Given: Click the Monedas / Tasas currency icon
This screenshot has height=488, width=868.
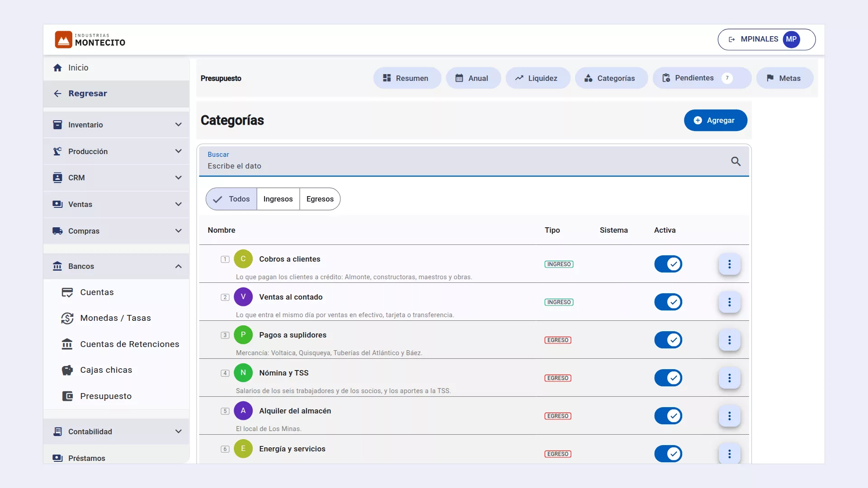Looking at the screenshot, I should point(67,318).
